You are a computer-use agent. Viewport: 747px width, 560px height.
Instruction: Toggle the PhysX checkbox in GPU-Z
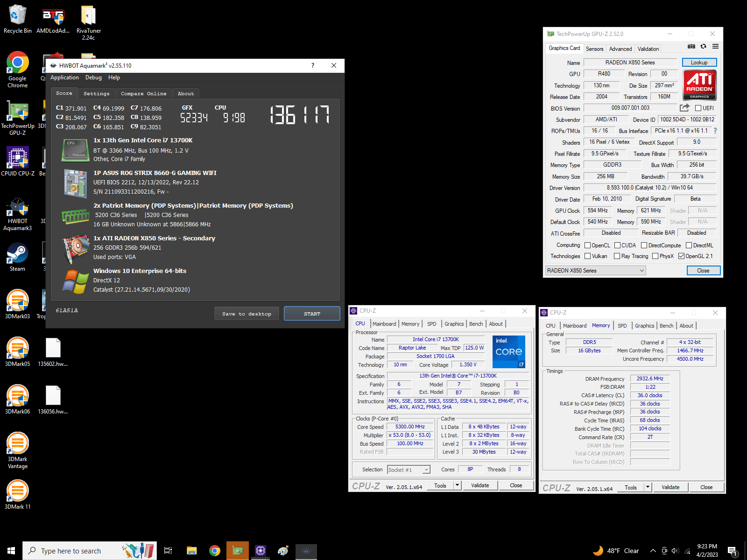655,256
